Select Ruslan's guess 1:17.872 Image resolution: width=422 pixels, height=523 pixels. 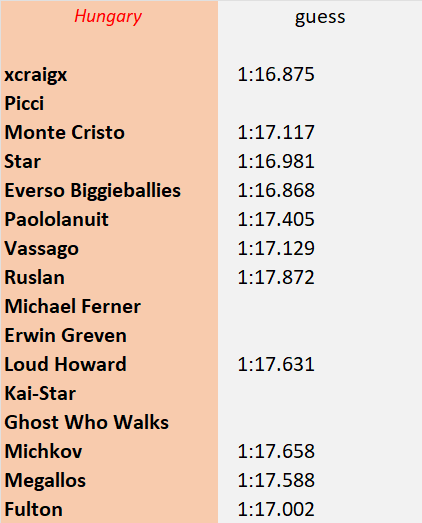(320, 278)
